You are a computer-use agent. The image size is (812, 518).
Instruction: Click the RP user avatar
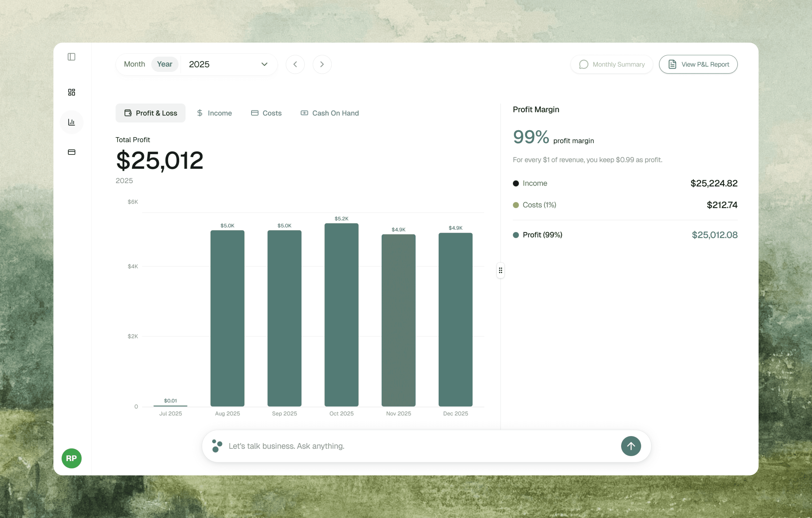pyautogui.click(x=71, y=458)
